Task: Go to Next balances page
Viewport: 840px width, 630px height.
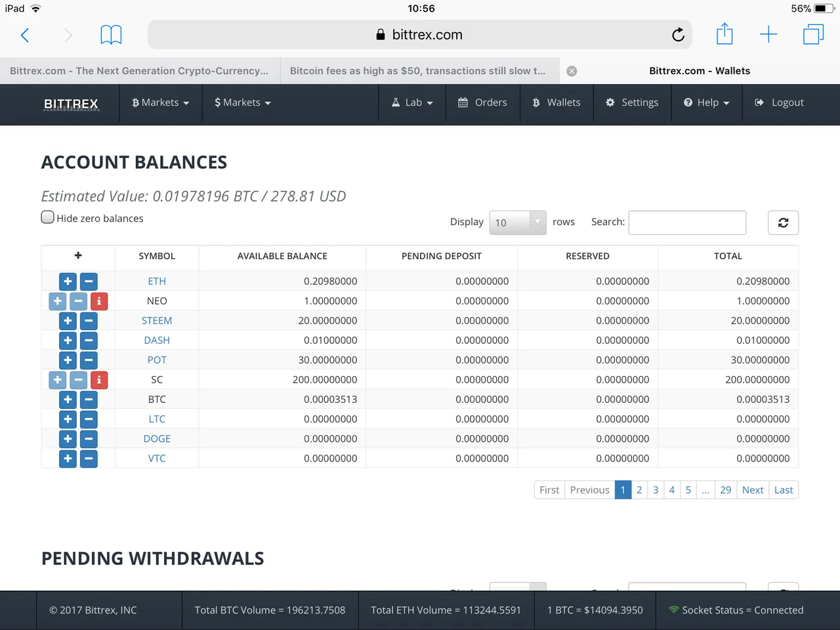Action: point(753,490)
